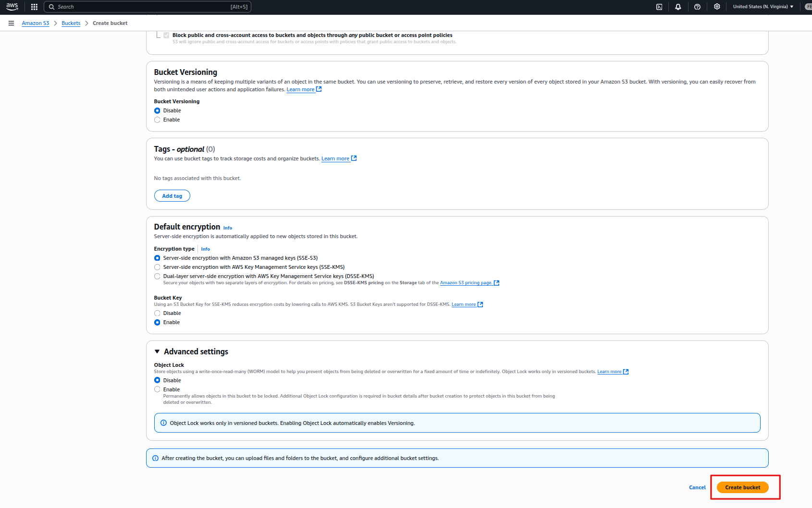
Task: Toggle Block public access through any policies checkbox
Action: tap(166, 35)
